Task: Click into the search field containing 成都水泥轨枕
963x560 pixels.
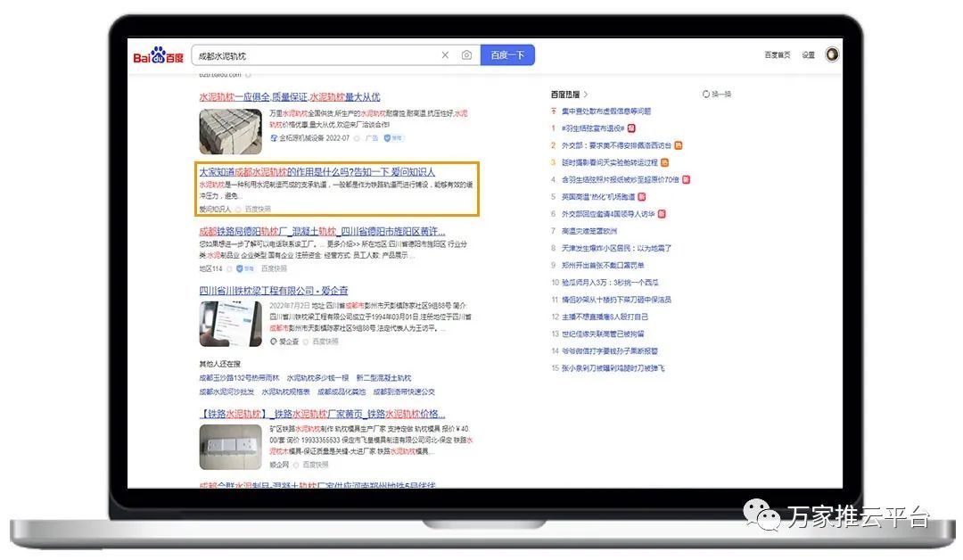Action: click(312, 55)
